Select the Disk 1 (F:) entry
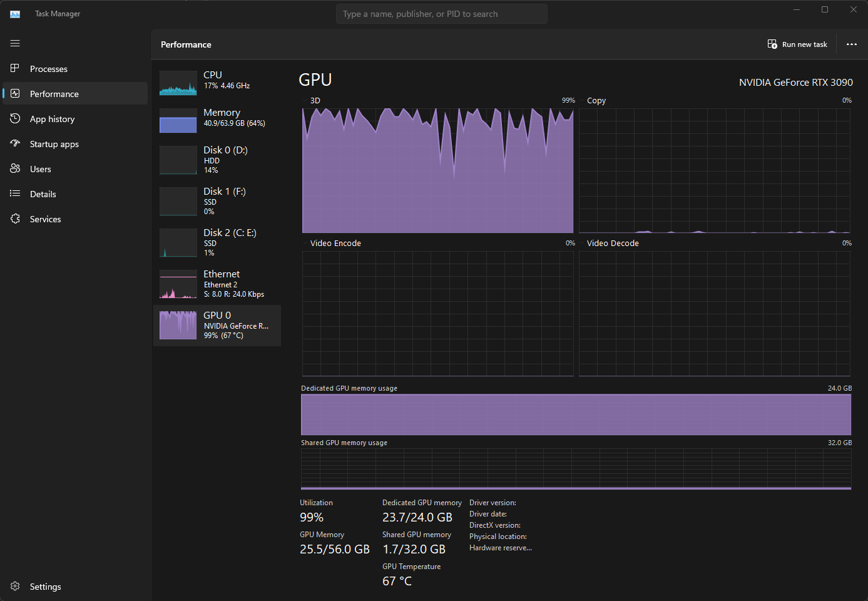Screen dimensions: 868x601 point(217,201)
